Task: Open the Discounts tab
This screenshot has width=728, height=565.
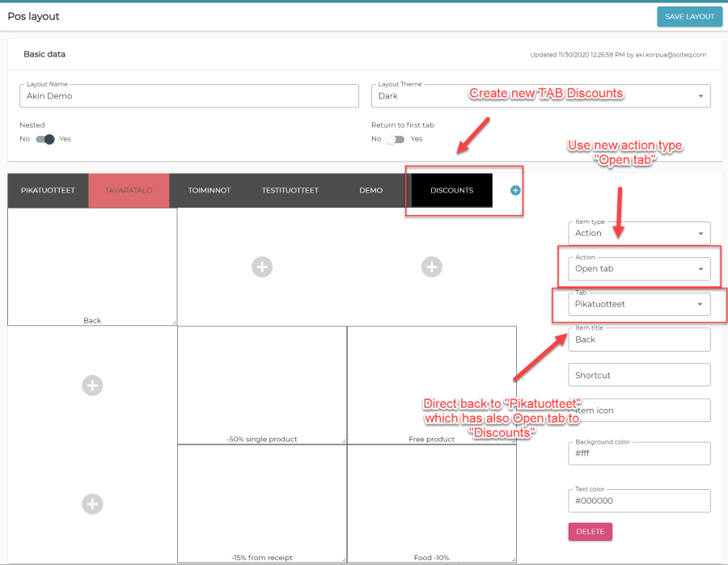Action: (451, 191)
